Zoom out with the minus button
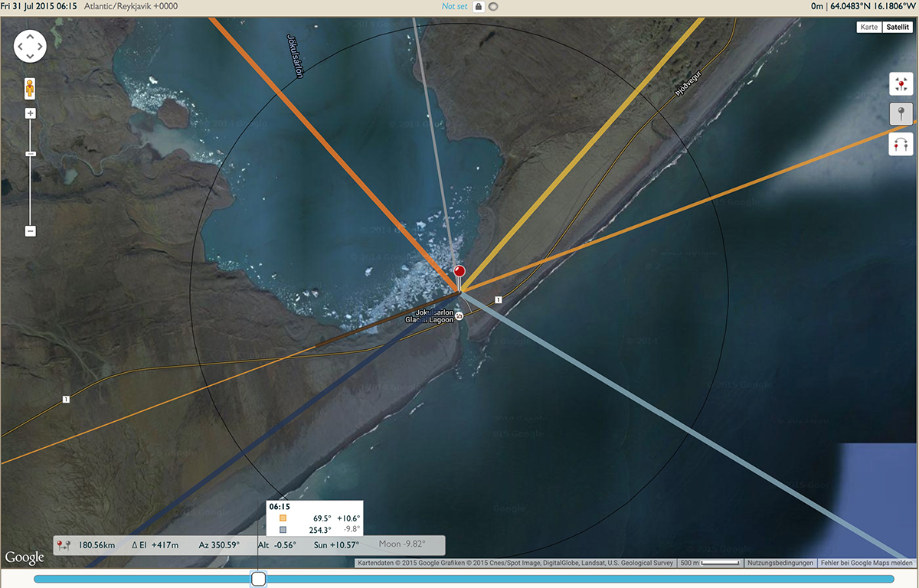This screenshot has width=919, height=588. click(31, 230)
